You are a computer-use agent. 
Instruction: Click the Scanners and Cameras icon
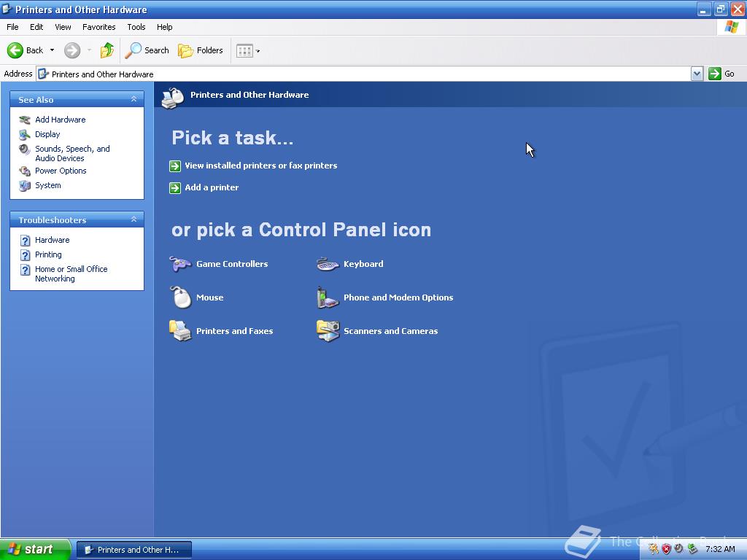328,330
